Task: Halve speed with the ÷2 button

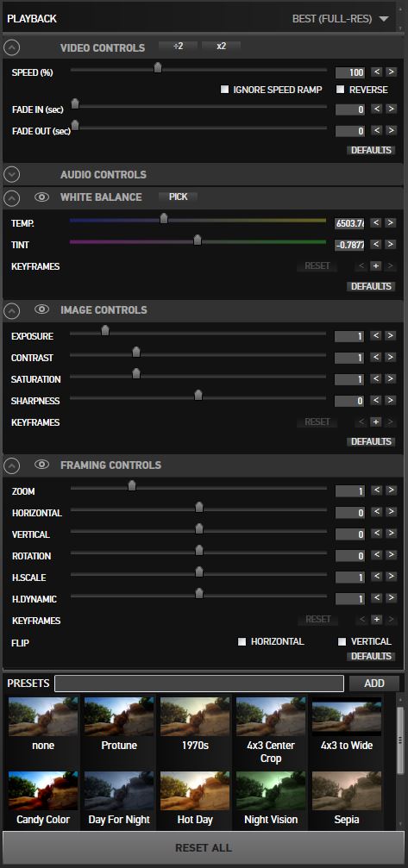Action: 179,47
